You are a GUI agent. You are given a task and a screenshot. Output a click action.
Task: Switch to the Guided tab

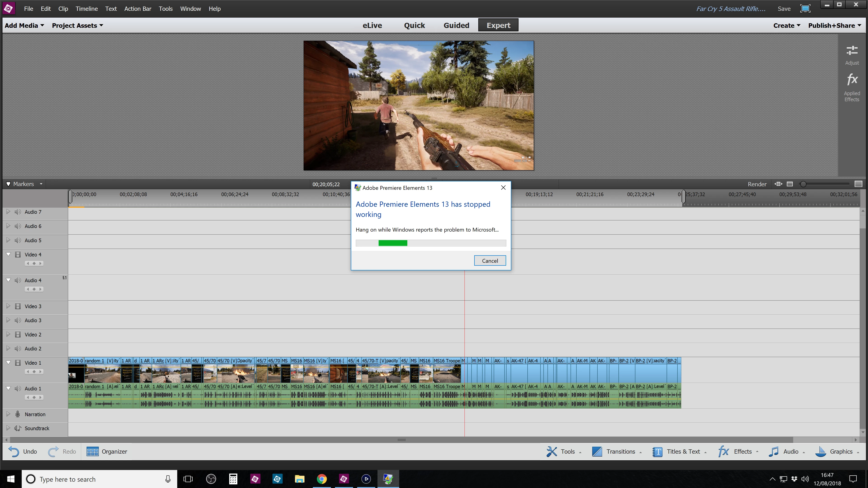tap(456, 26)
